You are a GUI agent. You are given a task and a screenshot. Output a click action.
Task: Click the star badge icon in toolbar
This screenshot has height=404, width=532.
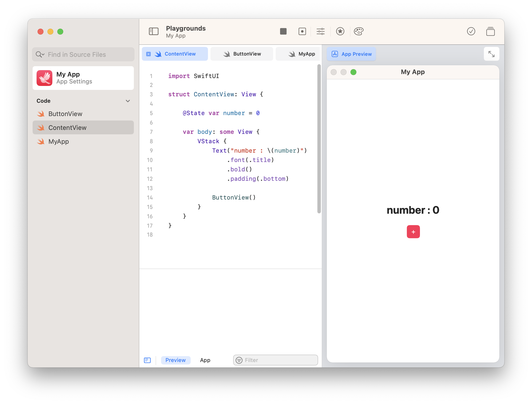[x=340, y=31]
